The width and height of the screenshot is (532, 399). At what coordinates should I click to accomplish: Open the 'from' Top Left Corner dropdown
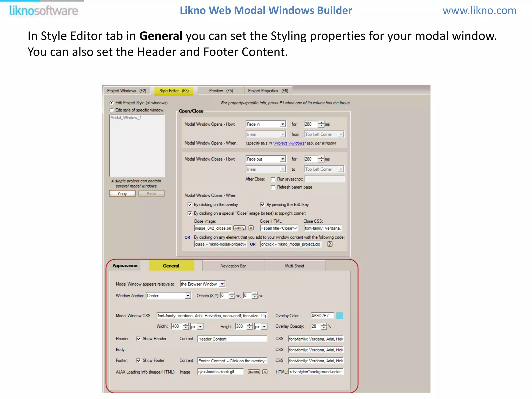click(341, 134)
